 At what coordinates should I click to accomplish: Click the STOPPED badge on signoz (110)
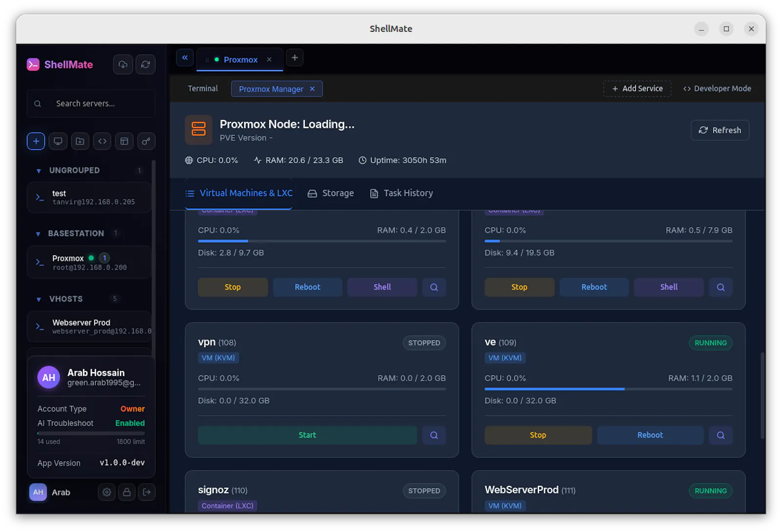(424, 491)
